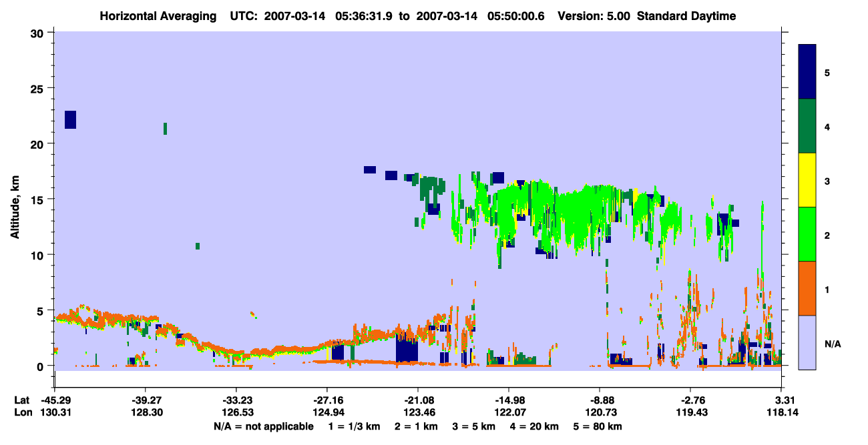868x445 pixels.
Task: Click legend entry '4 = 20 km'
Action: (535, 426)
